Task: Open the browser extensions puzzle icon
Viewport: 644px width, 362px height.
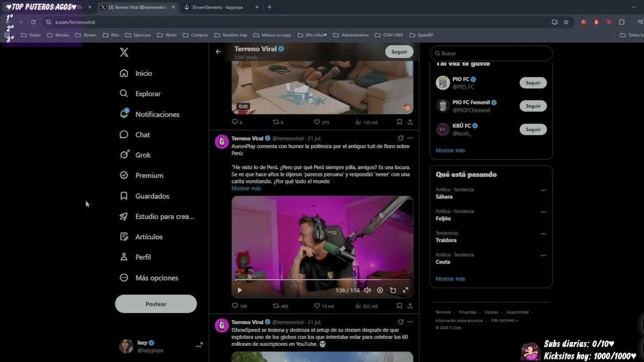Action: 622,22
